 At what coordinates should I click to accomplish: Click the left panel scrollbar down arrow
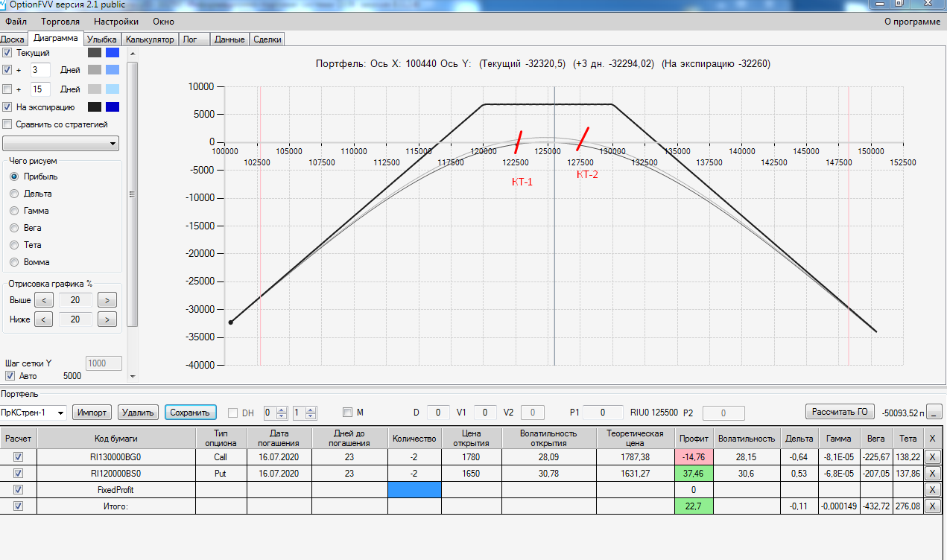click(133, 376)
